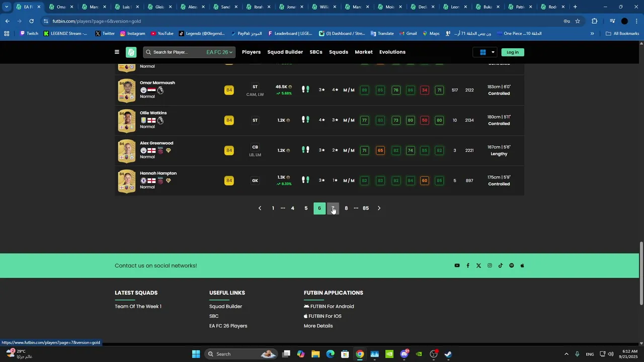This screenshot has width=644, height=362.
Task: Open EA FC 26 Players link
Action: 228,326
